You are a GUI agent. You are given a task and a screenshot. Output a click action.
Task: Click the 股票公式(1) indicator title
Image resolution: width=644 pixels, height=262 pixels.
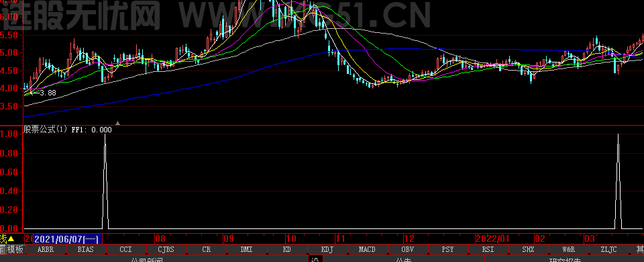45,130
